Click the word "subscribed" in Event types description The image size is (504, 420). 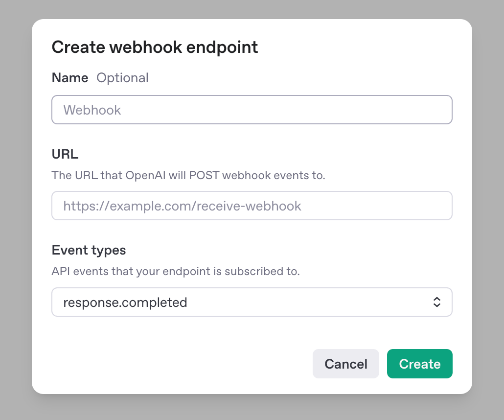pyautogui.click(x=248, y=271)
